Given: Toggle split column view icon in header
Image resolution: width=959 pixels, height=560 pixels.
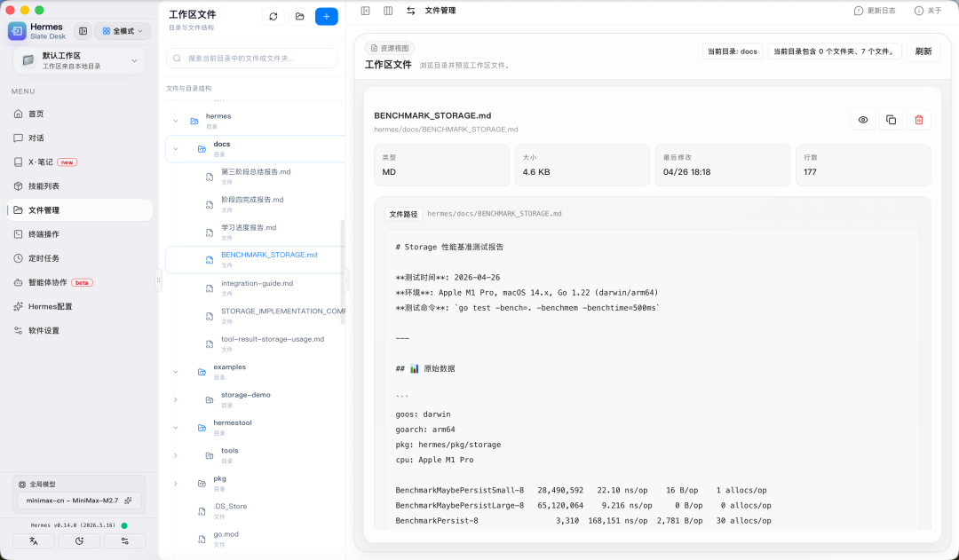Looking at the screenshot, I should pos(388,11).
